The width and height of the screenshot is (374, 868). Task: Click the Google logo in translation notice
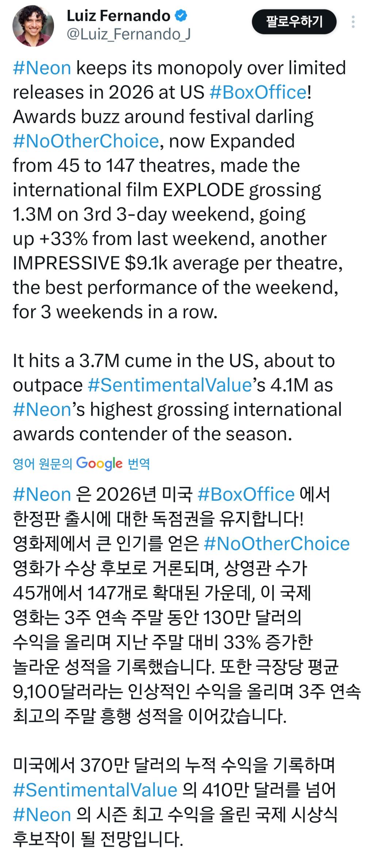coord(99,463)
